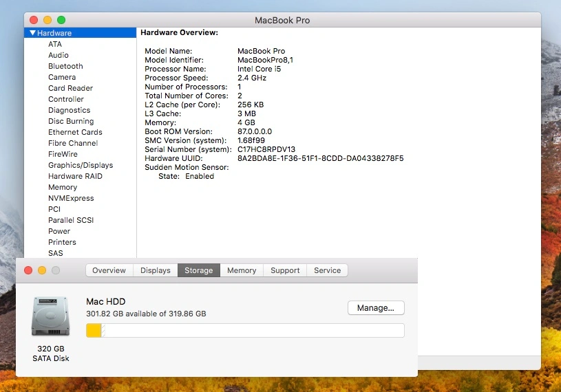Select ATA in the hardware list
This screenshot has width=561, height=392.
point(55,44)
